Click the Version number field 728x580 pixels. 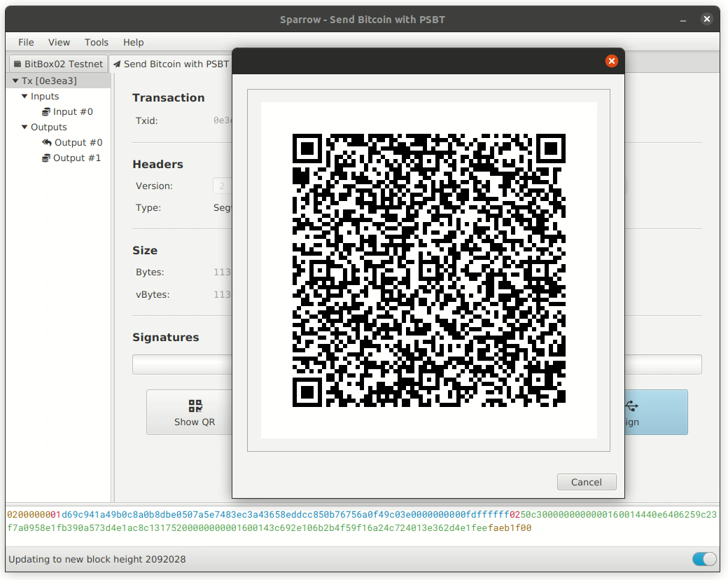click(x=223, y=186)
